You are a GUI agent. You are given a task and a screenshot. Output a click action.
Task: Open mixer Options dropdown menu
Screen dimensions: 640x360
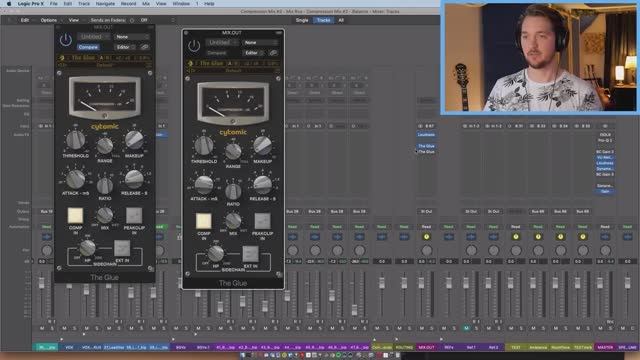(x=50, y=20)
